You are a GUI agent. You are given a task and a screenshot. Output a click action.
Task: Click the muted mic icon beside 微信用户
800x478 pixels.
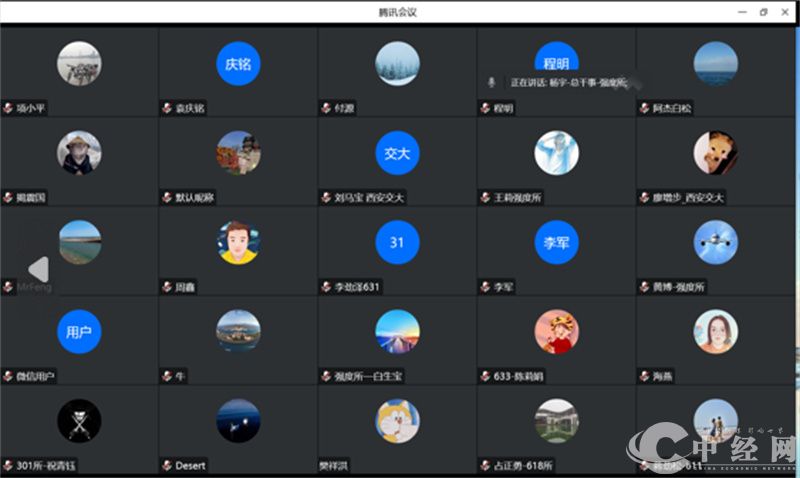[7, 377]
